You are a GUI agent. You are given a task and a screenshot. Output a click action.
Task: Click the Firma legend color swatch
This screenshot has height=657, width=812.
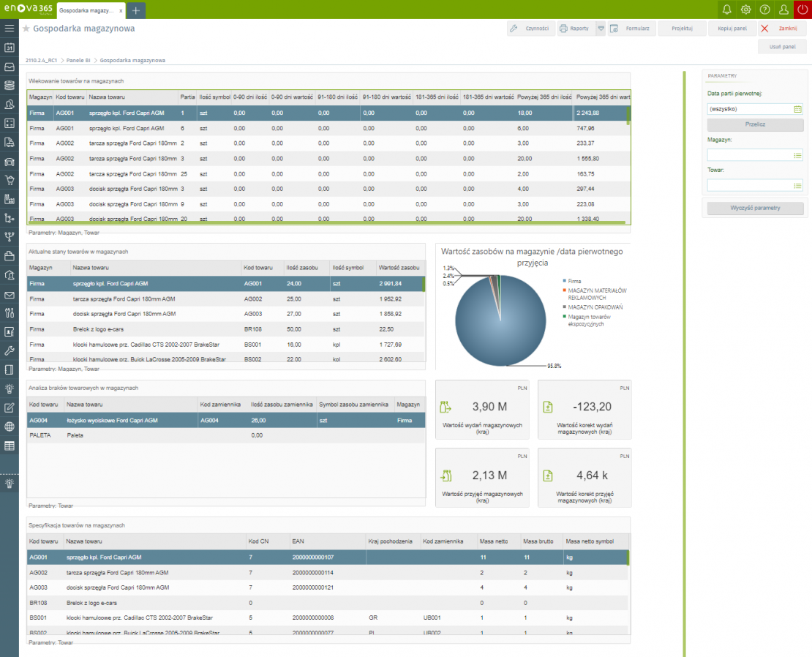click(564, 281)
